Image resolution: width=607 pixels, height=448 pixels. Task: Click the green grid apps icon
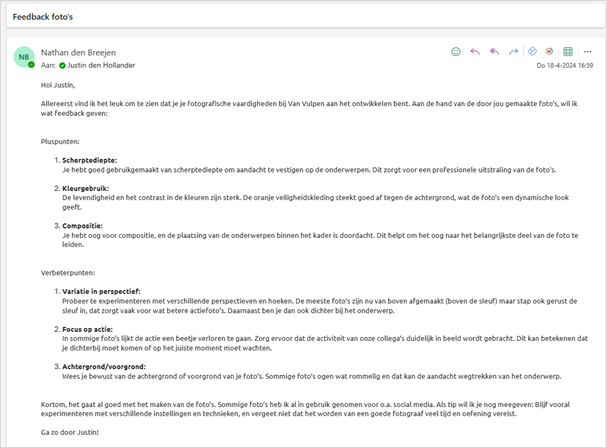(x=568, y=51)
